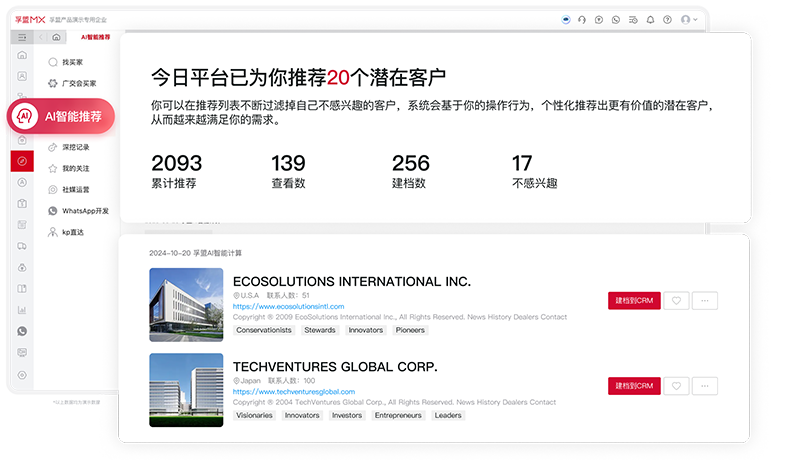Click the WhatsApp icon in left icon sidebar
The image size is (794, 460).
coord(22,331)
